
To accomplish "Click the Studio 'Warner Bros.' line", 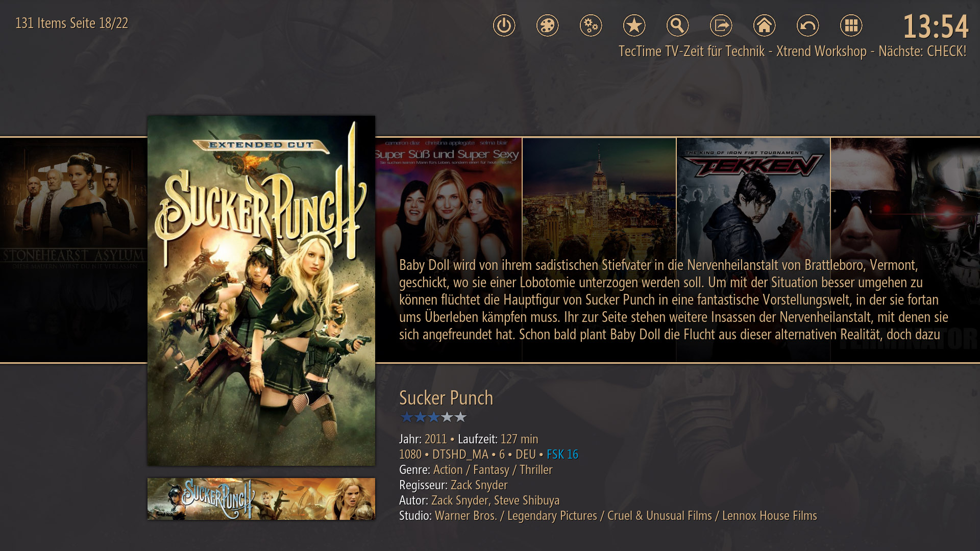I will [x=608, y=516].
